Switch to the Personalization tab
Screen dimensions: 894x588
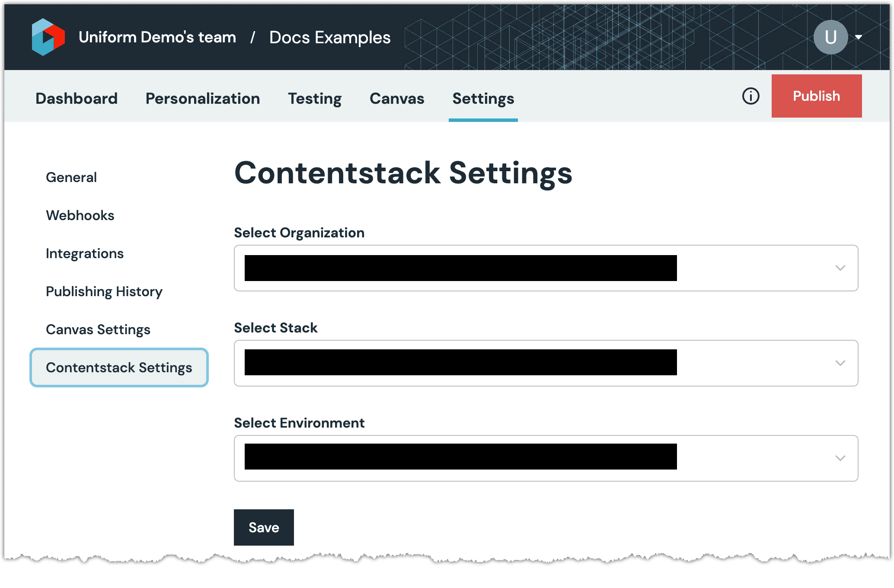click(203, 99)
